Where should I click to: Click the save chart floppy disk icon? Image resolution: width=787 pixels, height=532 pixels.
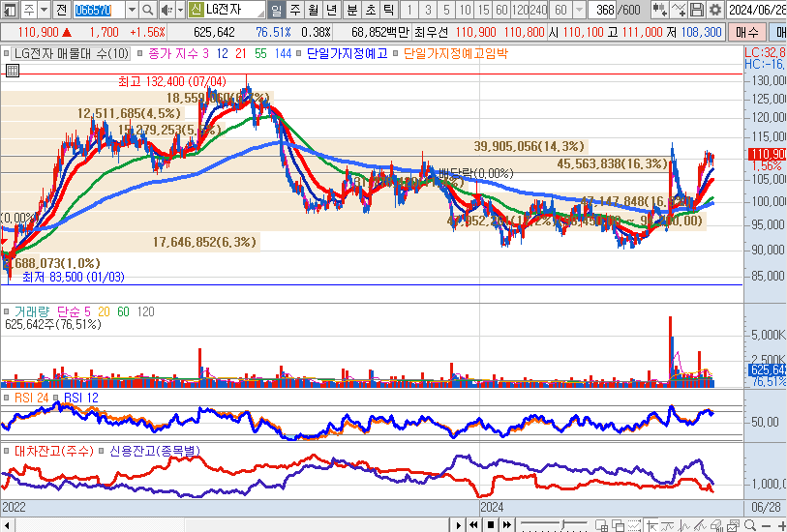(x=697, y=10)
